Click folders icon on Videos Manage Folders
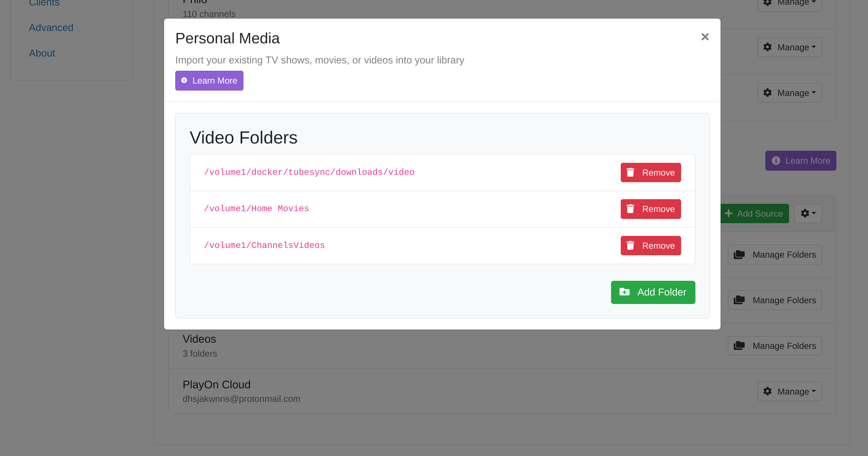 coord(739,346)
